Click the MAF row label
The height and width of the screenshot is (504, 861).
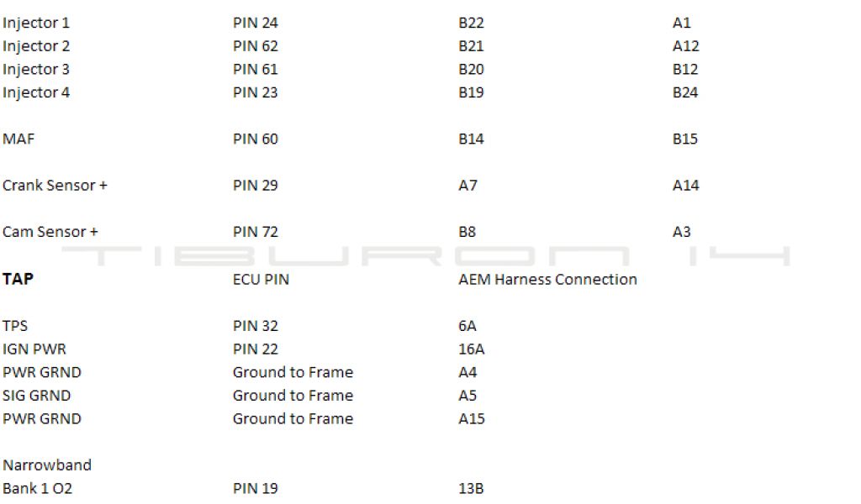point(18,139)
